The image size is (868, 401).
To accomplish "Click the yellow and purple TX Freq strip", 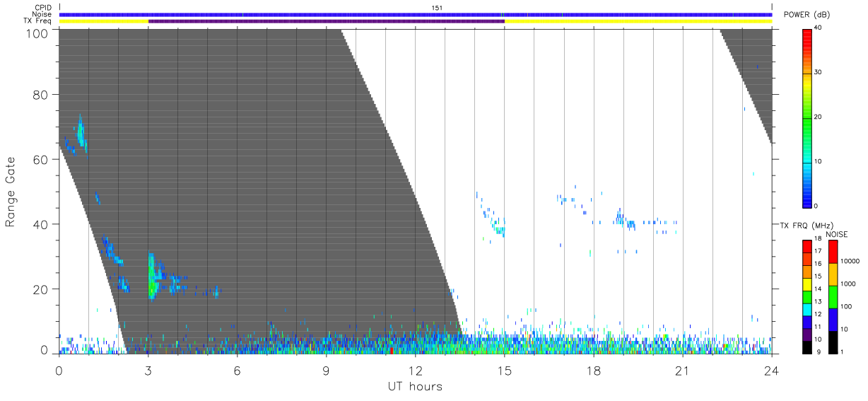I will pos(416,21).
